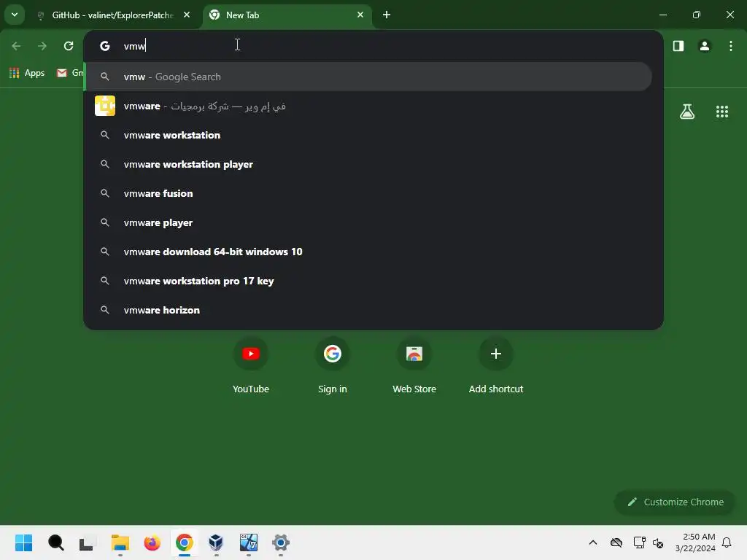Choose the vmware company entity suggestion
Screen dimensions: 747x560
pos(373,106)
